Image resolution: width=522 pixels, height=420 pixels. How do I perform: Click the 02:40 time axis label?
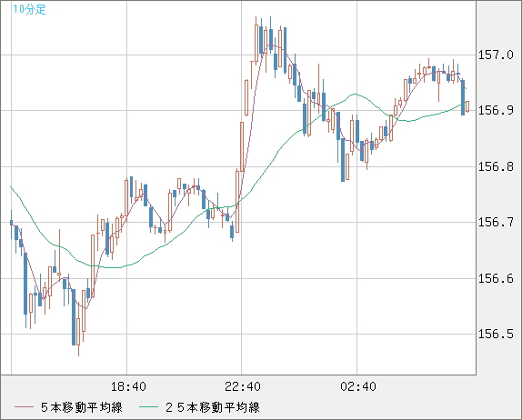coord(358,386)
